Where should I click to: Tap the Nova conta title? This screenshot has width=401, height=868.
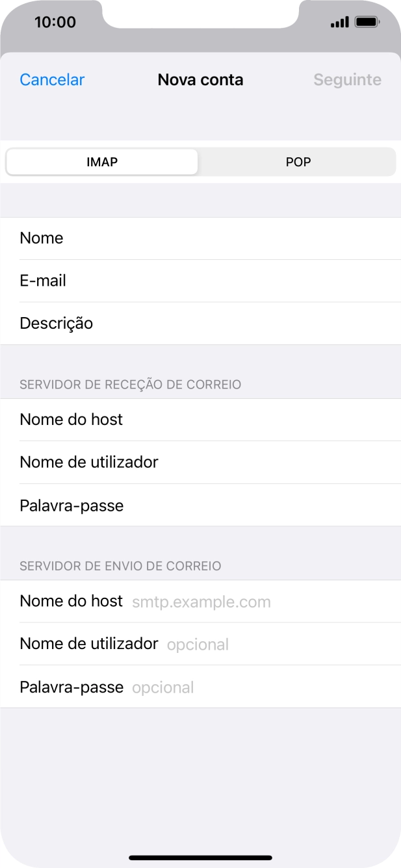200,79
